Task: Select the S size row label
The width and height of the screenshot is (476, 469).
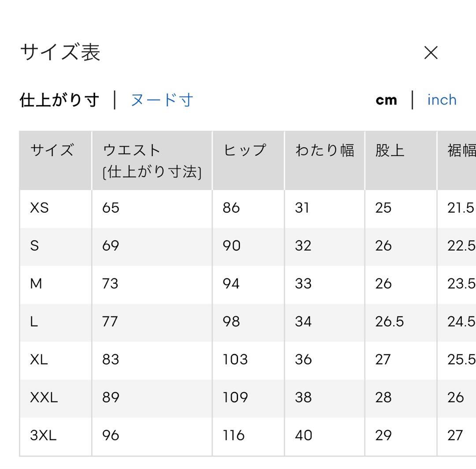Action: coord(34,246)
